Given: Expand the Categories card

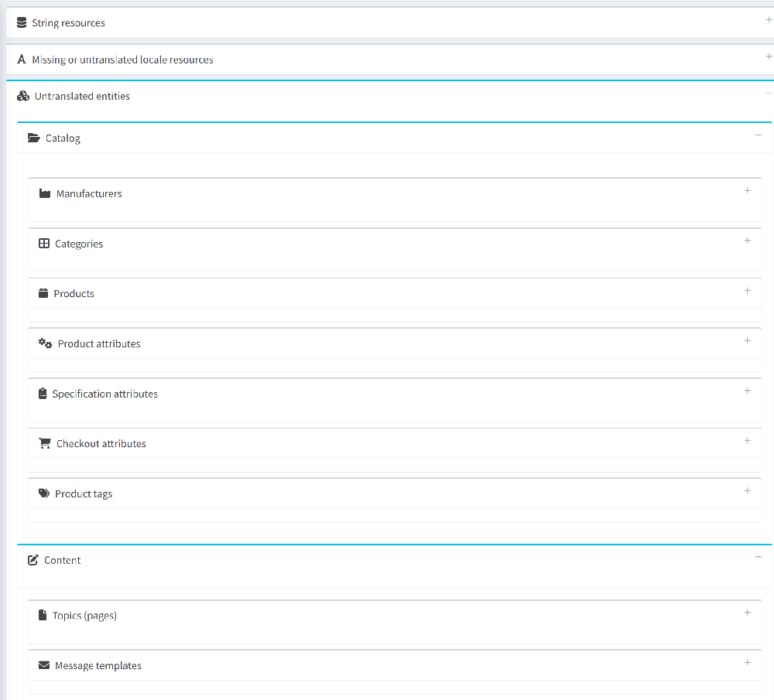Looking at the screenshot, I should 748,241.
